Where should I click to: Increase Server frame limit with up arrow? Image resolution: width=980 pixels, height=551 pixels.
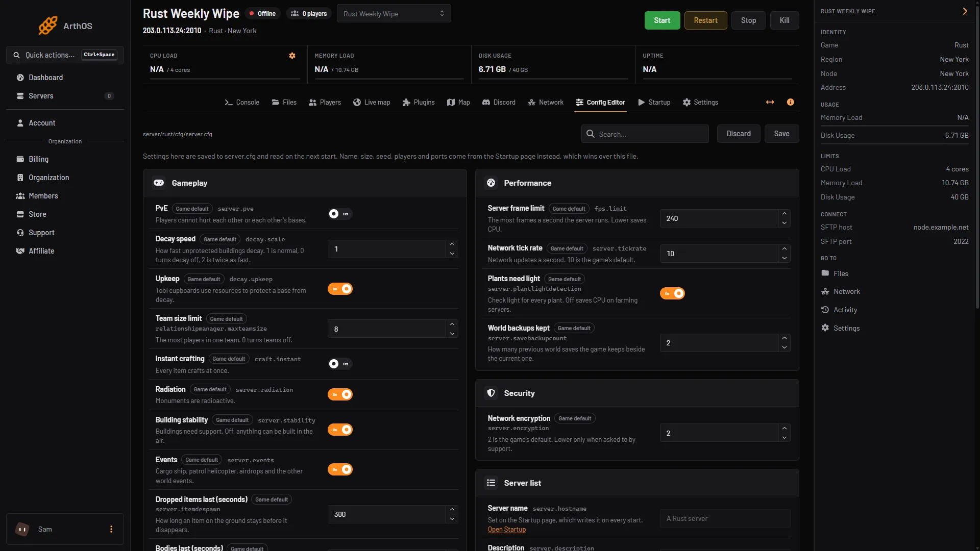point(784,214)
